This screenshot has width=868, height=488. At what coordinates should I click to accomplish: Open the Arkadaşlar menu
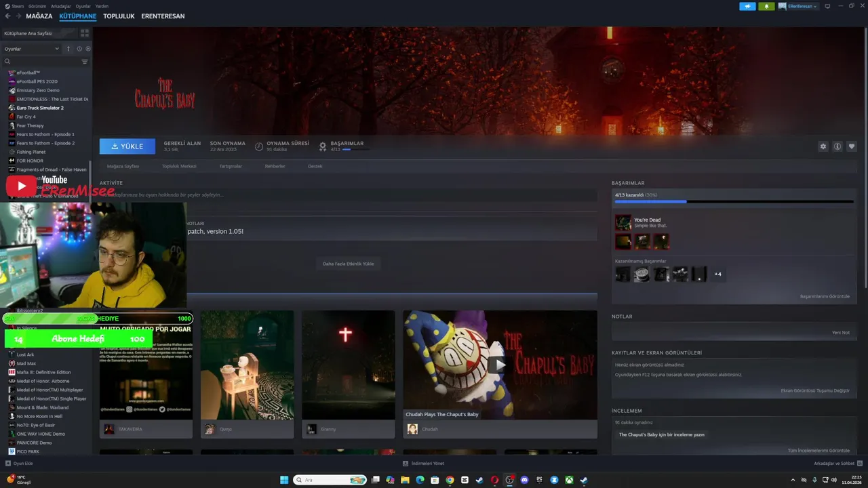tap(61, 6)
